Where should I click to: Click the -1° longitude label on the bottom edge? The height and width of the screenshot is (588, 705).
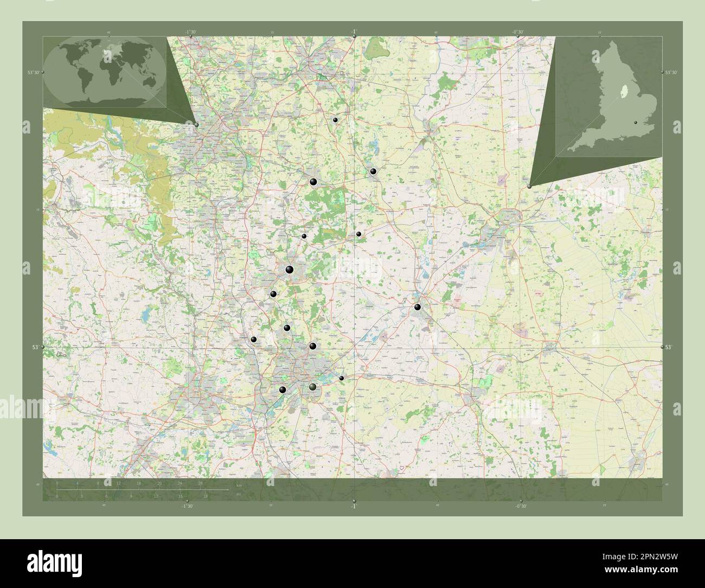354,506
